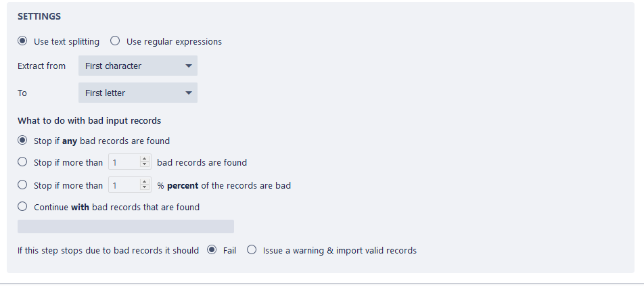Decrease the bad records count stepper
Viewport: 644px width, 288px height.
(144, 165)
